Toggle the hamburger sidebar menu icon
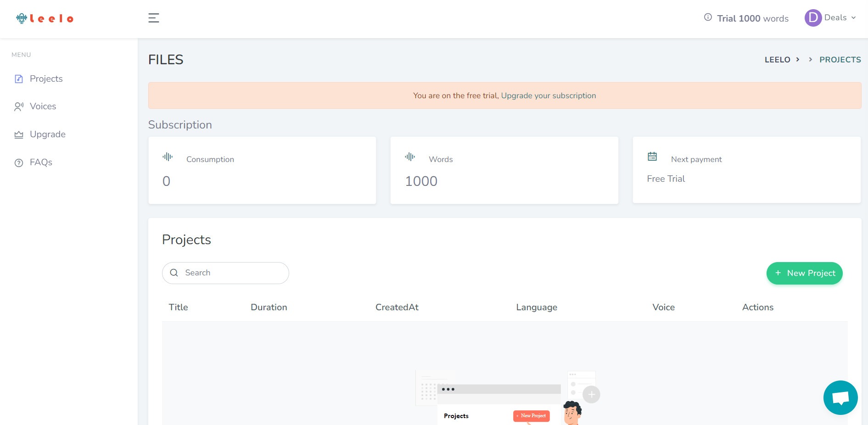Viewport: 868px width, 425px height. (x=154, y=18)
